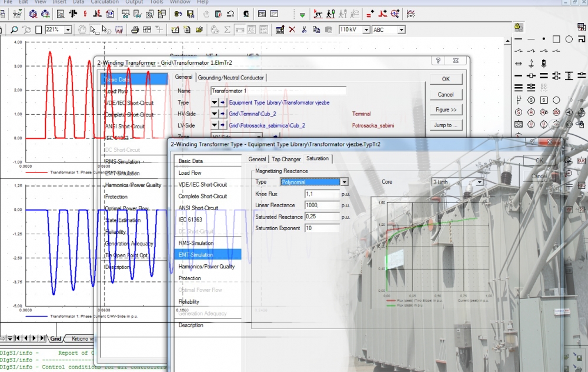Image resolution: width=588 pixels, height=372 pixels.
Task: Click the magnifier zoom-in tool
Action: click(14, 29)
